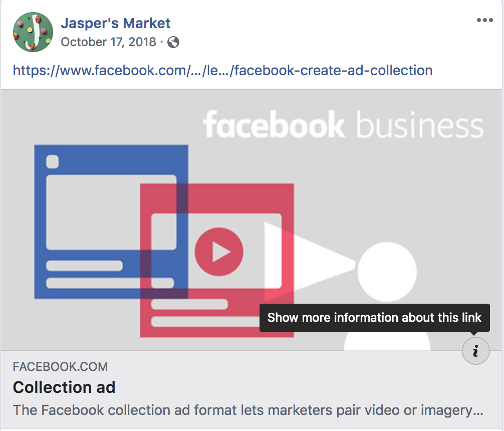Click the small white square in blue card
Image resolution: width=504 pixels, height=431 pixels.
pos(53,161)
